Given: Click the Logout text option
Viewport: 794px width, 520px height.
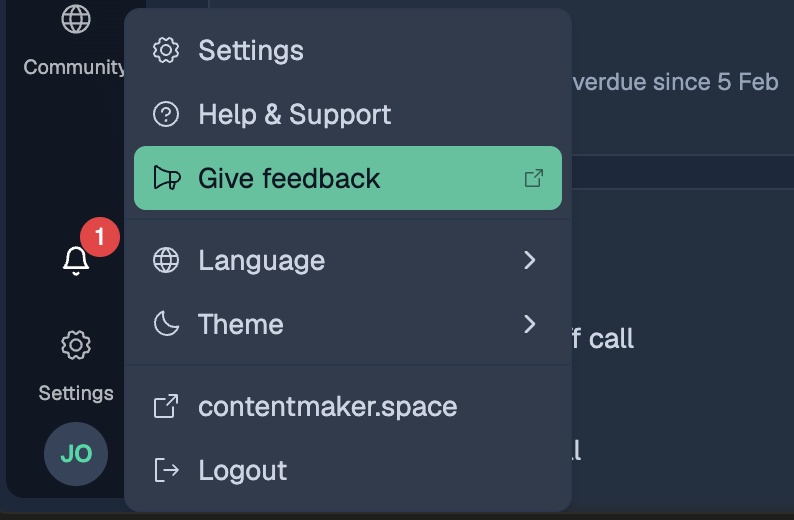Looking at the screenshot, I should point(243,470).
